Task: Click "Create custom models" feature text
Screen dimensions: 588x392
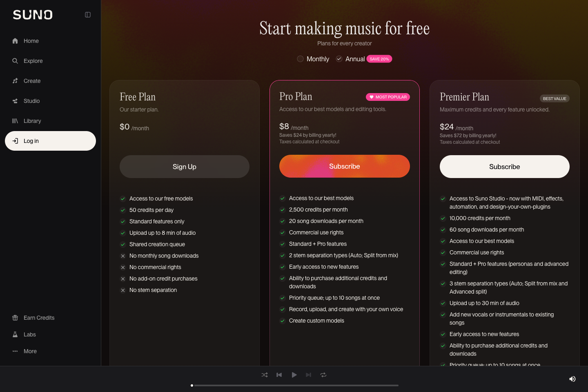Action: 316,321
